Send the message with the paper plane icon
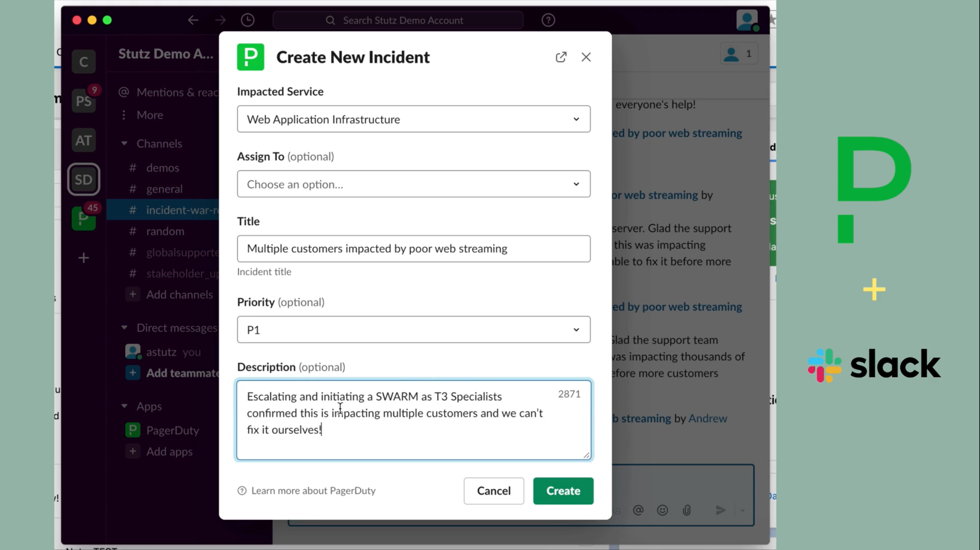This screenshot has width=980, height=550. pyautogui.click(x=720, y=510)
